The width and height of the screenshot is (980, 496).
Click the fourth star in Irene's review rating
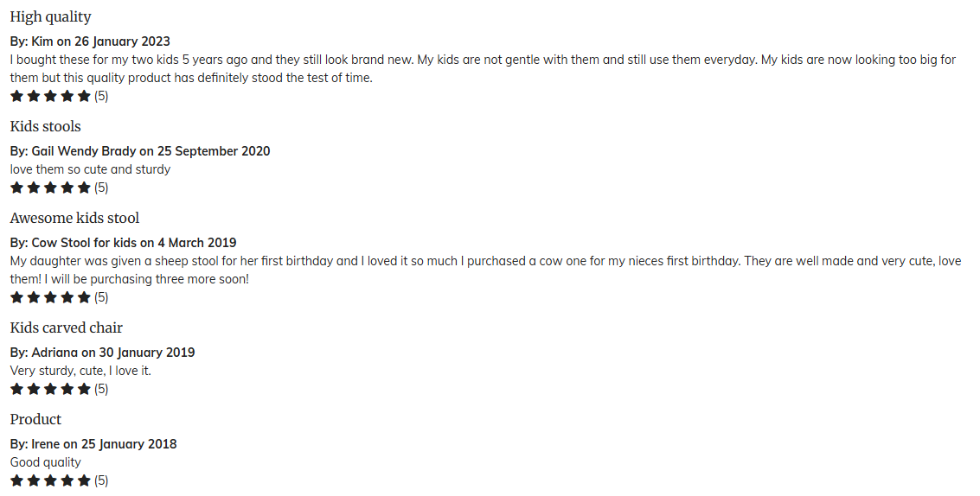67,480
